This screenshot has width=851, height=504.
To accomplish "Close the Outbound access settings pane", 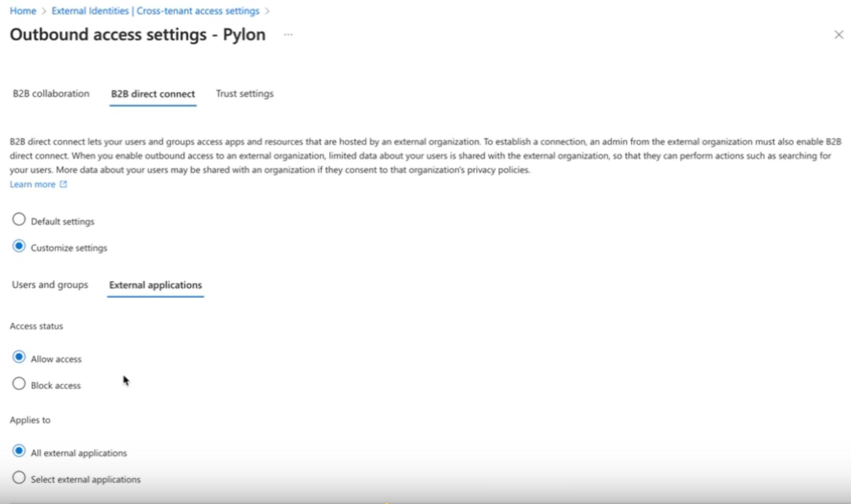I will 839,35.
